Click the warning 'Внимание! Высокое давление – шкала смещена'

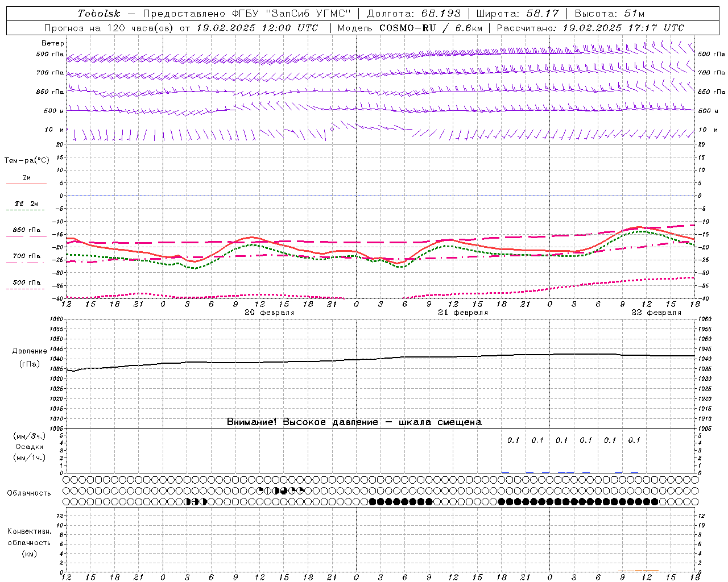pyautogui.click(x=354, y=422)
